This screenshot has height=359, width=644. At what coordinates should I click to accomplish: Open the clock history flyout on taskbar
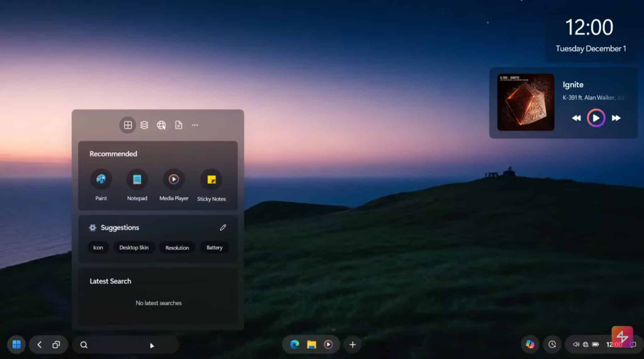point(552,344)
